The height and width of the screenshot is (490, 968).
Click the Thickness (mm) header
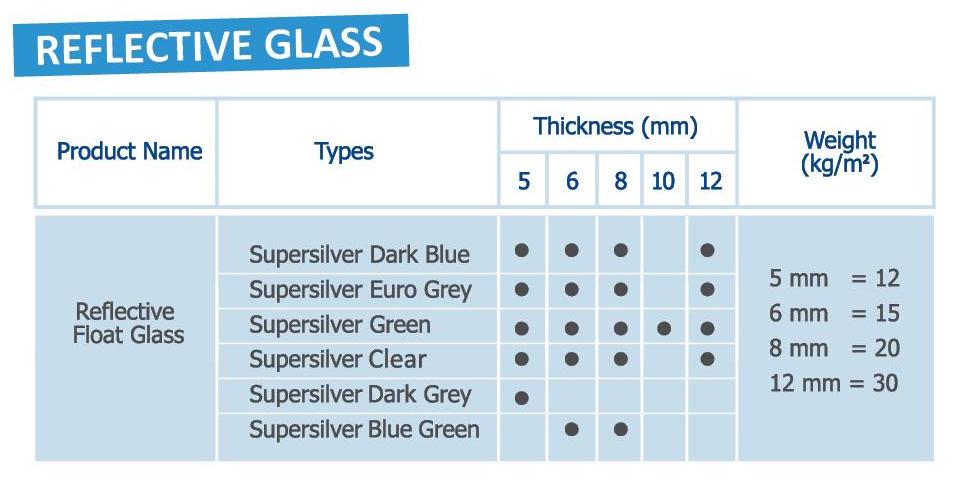point(615,127)
